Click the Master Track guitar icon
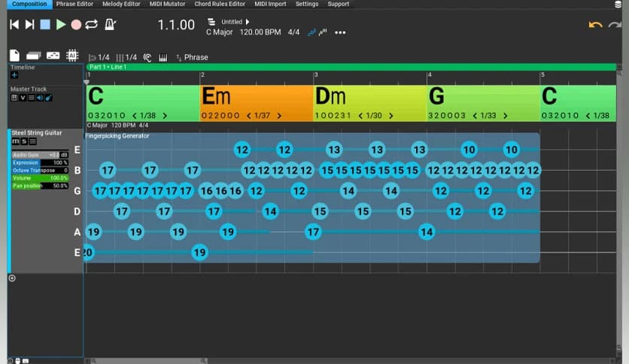 pyautogui.click(x=48, y=98)
